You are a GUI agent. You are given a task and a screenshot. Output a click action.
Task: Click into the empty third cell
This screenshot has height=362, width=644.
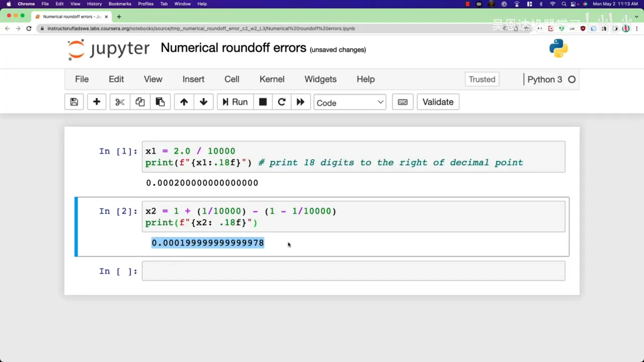(354, 271)
